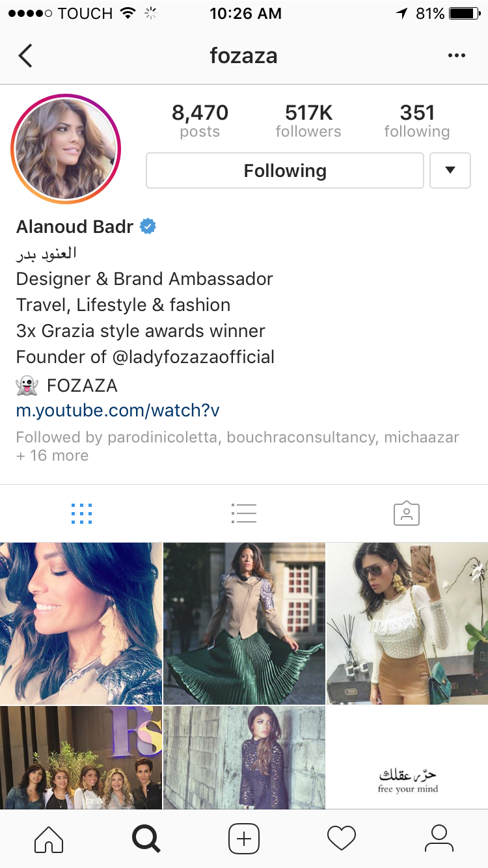Open own Profile icon in bottom bar

point(439,838)
